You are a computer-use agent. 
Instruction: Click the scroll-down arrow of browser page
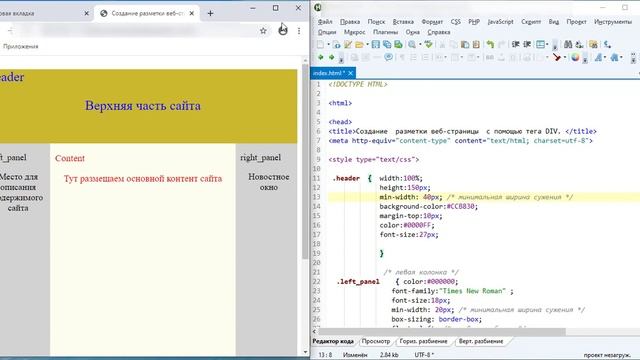click(305, 352)
